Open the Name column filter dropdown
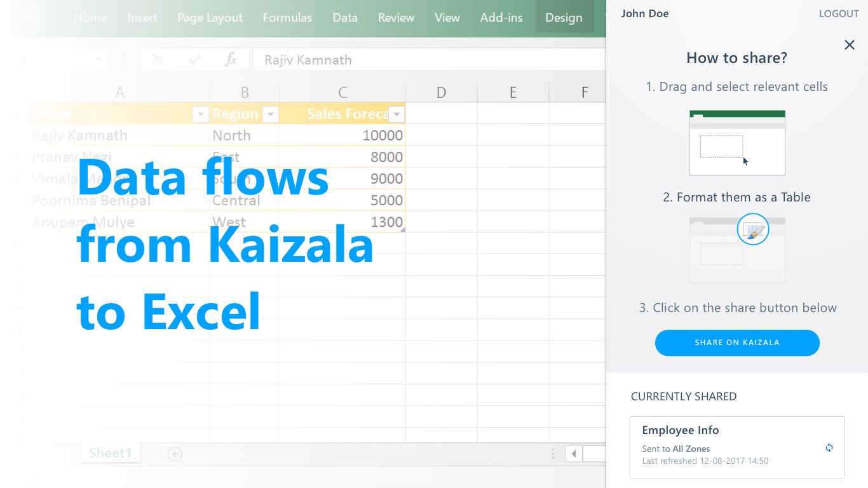 tap(200, 114)
